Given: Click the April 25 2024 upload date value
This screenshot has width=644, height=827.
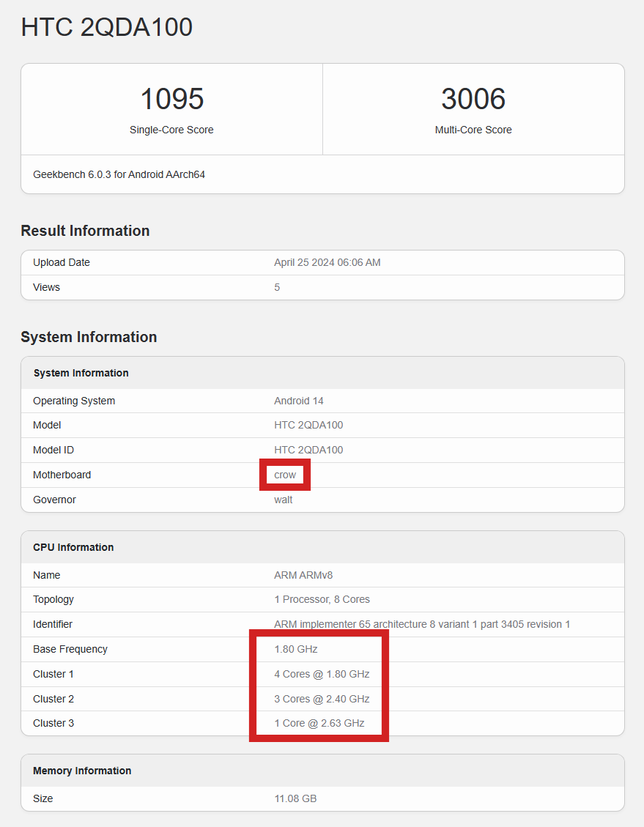Looking at the screenshot, I should click(327, 262).
